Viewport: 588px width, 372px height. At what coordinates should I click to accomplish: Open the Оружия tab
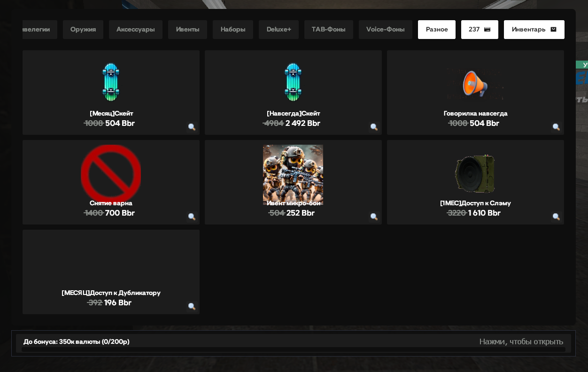[83, 30]
